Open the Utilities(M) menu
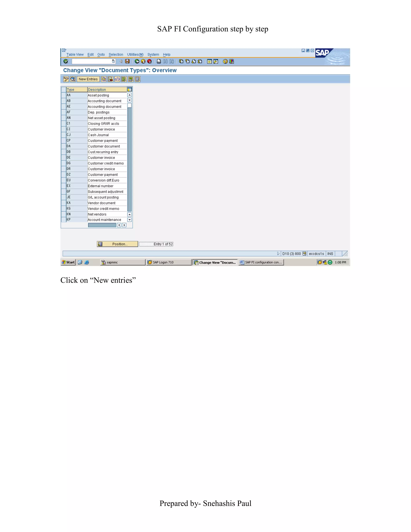Image resolution: width=411 pixels, height=532 pixels. [x=135, y=55]
